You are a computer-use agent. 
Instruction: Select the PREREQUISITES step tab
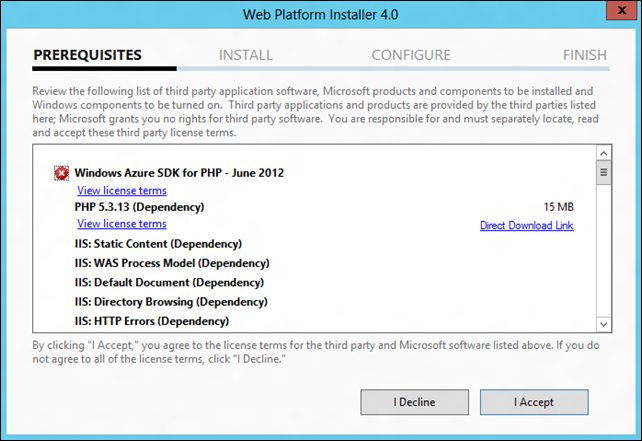coord(88,55)
